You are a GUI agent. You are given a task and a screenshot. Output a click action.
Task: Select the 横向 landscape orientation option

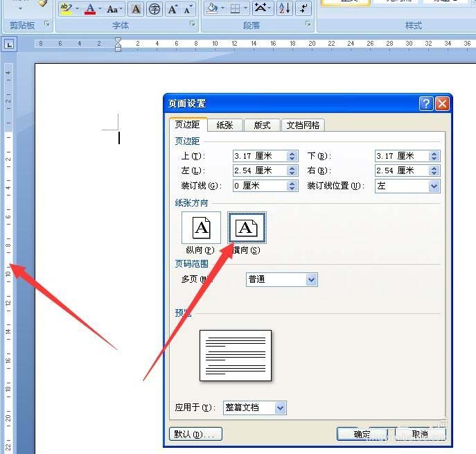(x=247, y=228)
